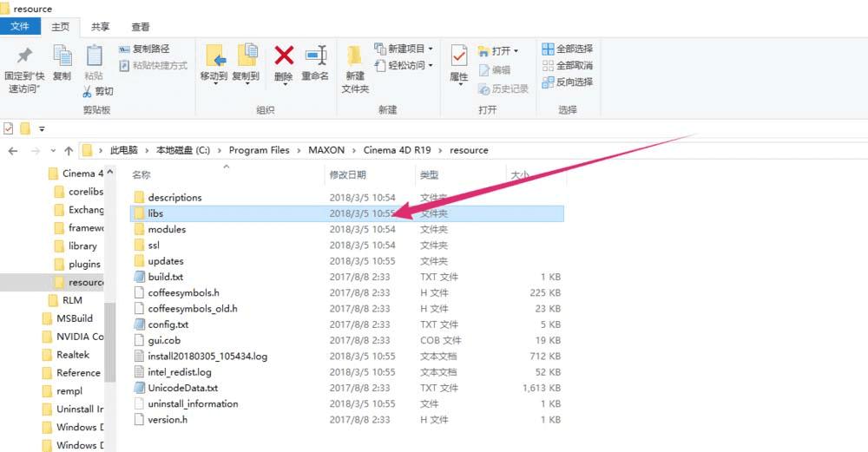Image resolution: width=868 pixels, height=452 pixels.
Task: Sort by the 名称 (Name) column header
Action: click(141, 174)
